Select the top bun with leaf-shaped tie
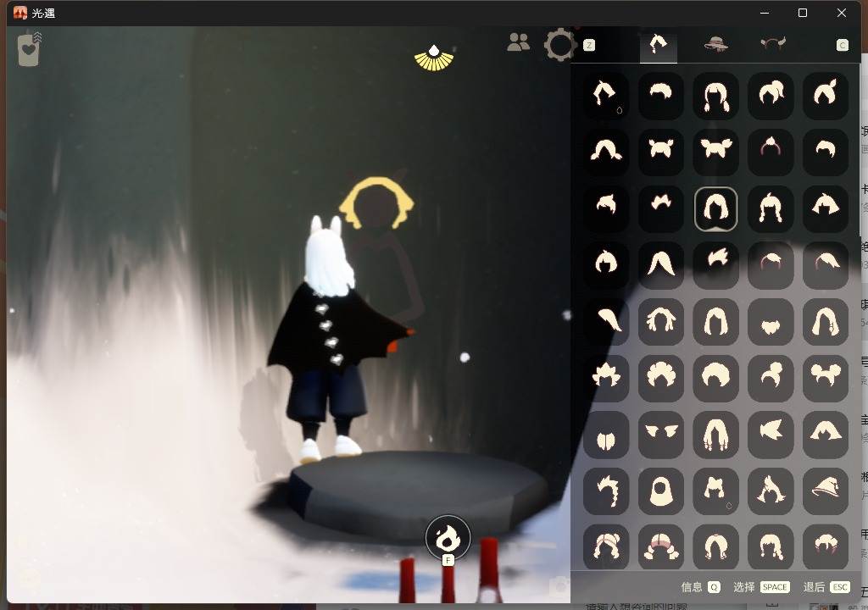The width and height of the screenshot is (868, 610). [x=826, y=95]
